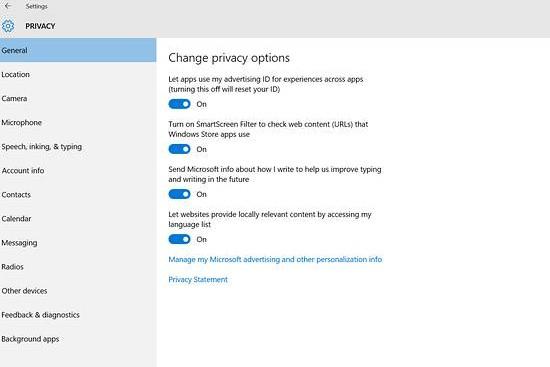Disable the SmartScreen Filter toggle

[180, 149]
